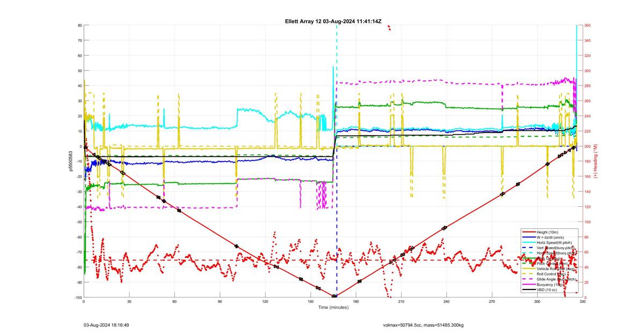Click the left y-axis tick label "-20"
644x334 pixels.
[78, 177]
